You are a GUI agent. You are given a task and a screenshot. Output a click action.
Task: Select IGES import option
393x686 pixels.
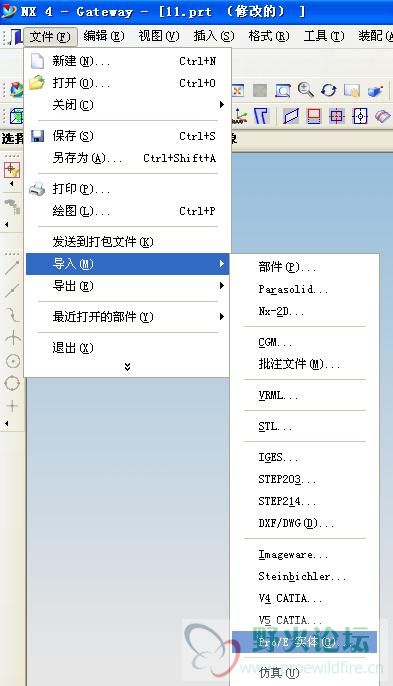(x=304, y=458)
